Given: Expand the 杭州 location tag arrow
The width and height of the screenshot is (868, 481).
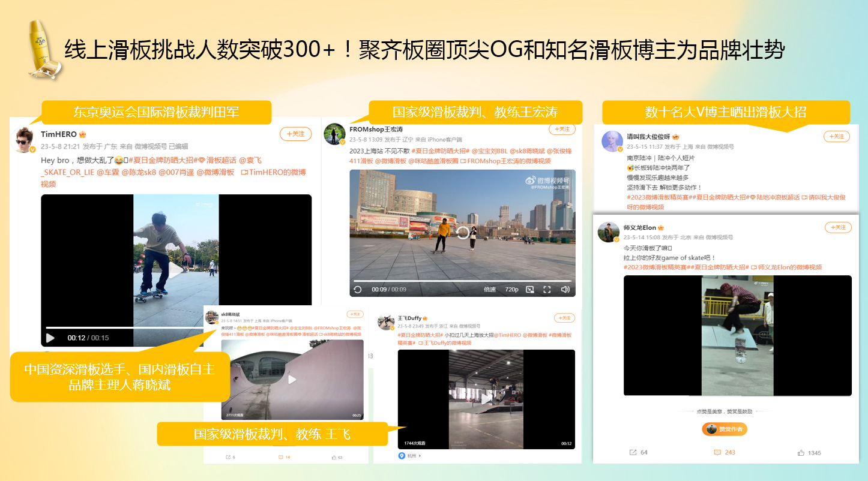Looking at the screenshot, I should (420, 456).
